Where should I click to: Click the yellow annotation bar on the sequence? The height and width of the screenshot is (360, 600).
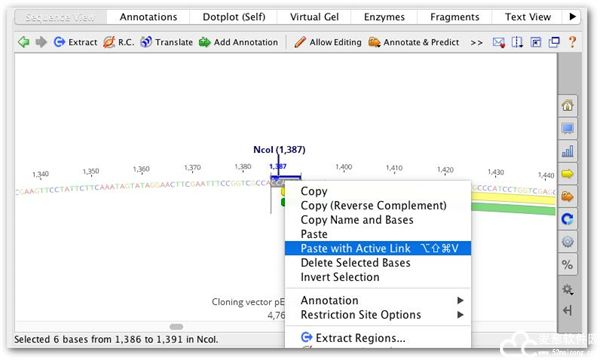point(513,198)
